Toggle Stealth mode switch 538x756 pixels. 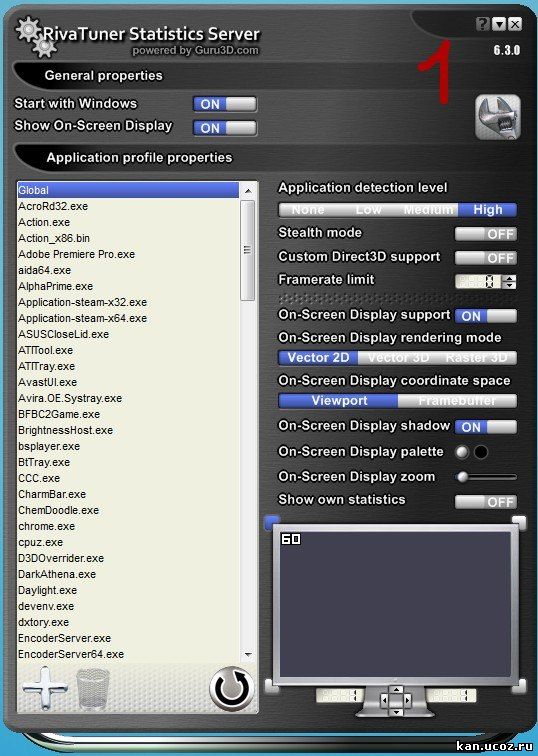(x=485, y=234)
